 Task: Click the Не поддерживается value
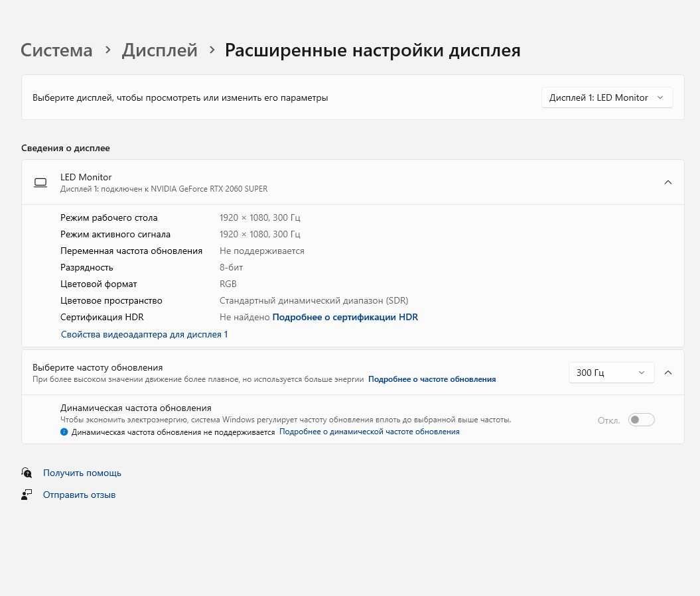[x=261, y=251]
